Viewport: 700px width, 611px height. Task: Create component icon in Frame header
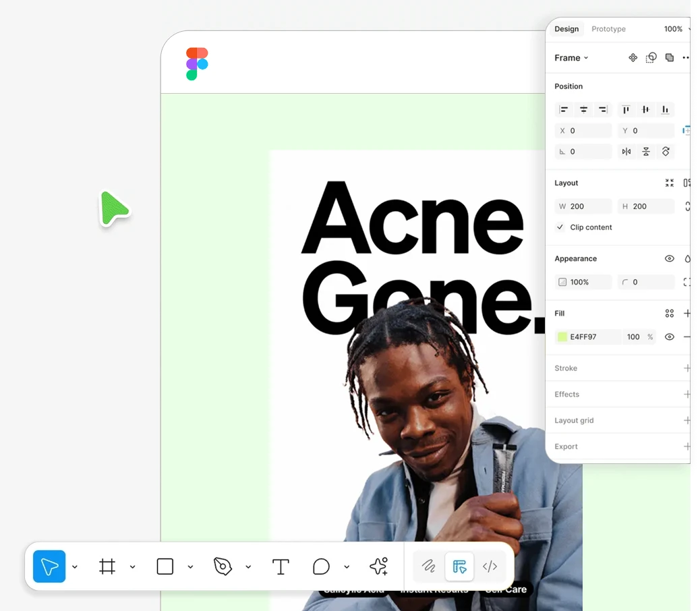click(633, 57)
